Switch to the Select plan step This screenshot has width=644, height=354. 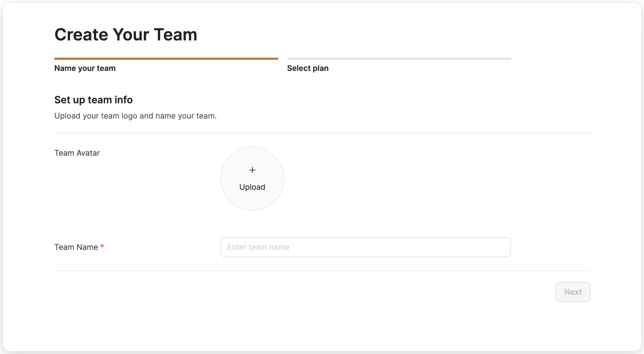pos(308,68)
